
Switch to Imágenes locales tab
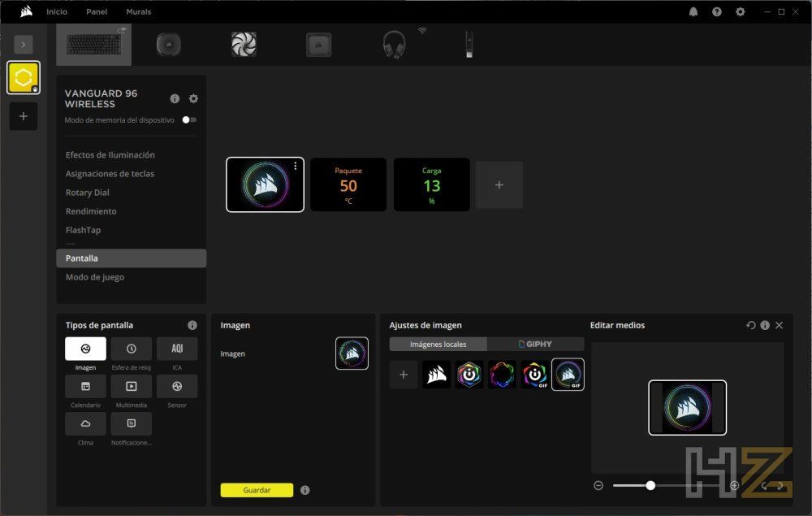click(438, 344)
